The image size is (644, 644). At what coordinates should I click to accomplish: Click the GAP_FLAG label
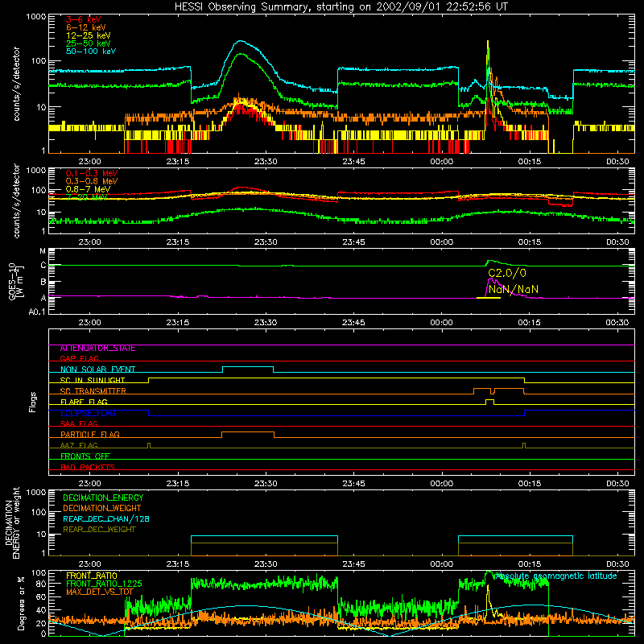(79, 358)
